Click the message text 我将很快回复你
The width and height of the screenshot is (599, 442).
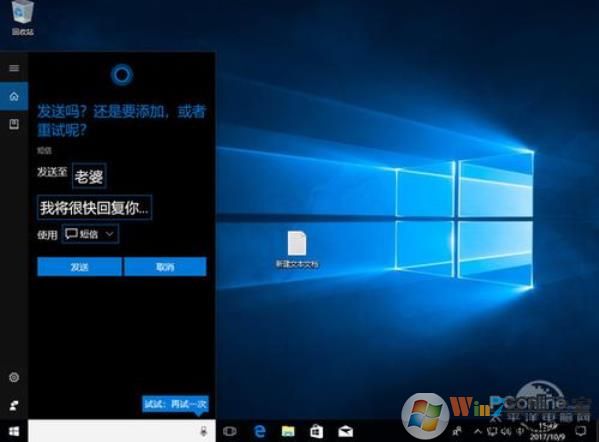tap(94, 207)
